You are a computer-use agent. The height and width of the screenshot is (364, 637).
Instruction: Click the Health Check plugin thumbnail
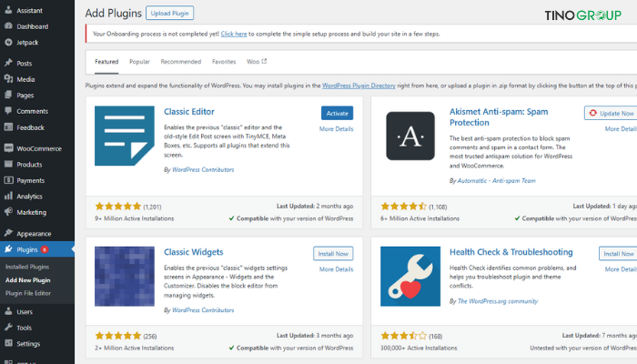click(x=410, y=277)
